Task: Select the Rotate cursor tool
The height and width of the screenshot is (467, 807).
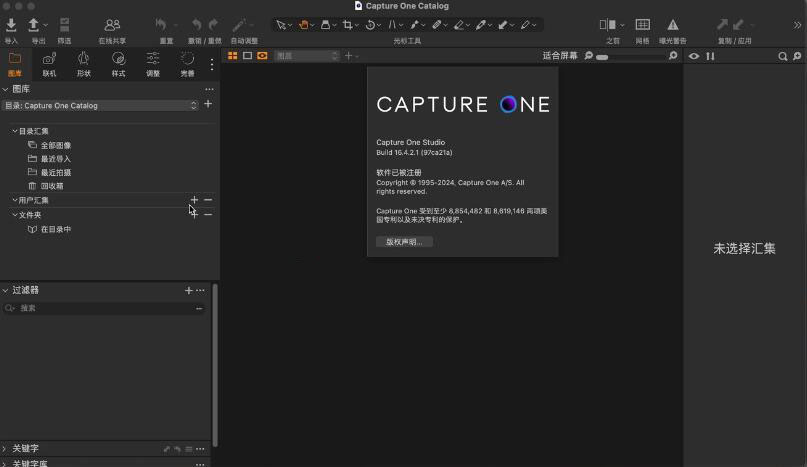Action: coord(370,25)
